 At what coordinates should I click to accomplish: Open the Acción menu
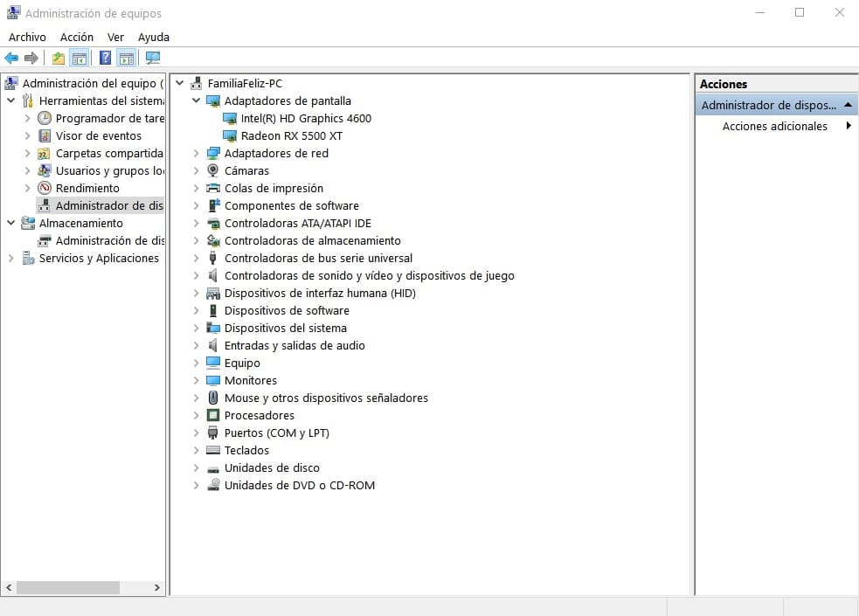(x=77, y=37)
